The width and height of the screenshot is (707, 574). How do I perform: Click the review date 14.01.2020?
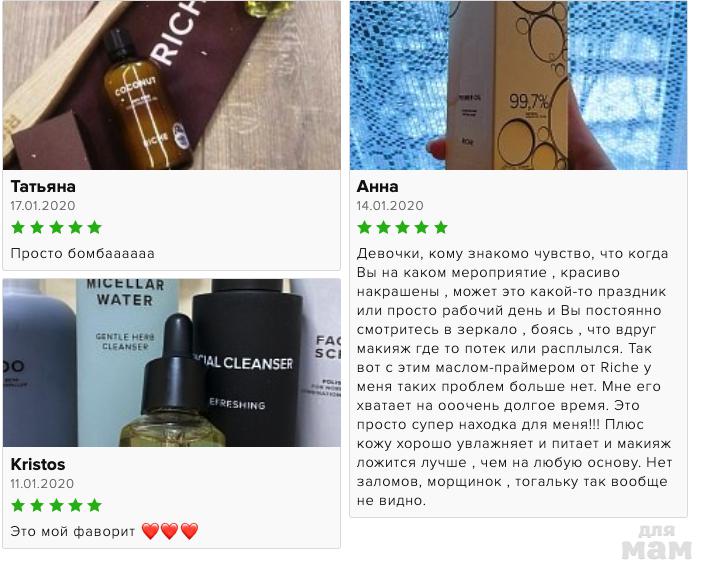(390, 206)
